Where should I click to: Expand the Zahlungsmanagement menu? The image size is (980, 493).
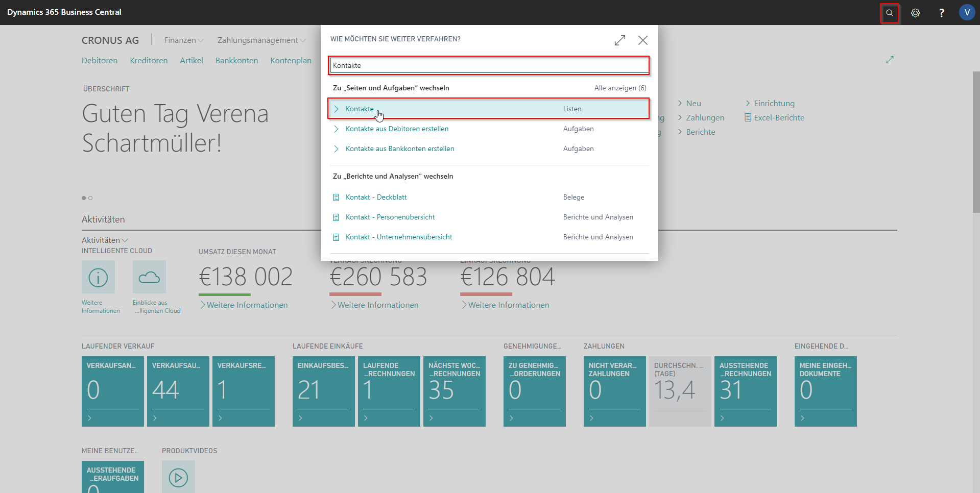coord(261,40)
